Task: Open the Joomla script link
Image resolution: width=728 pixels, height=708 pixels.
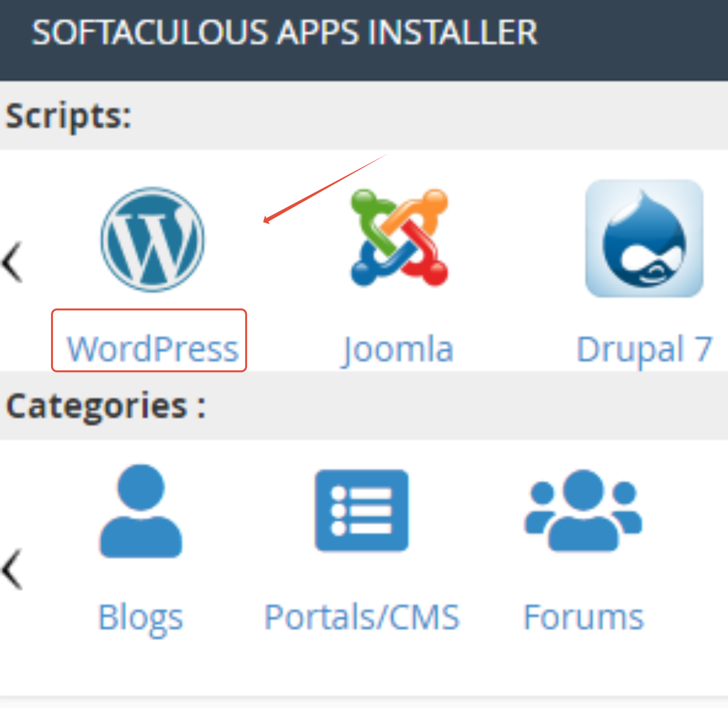Action: pos(398,350)
